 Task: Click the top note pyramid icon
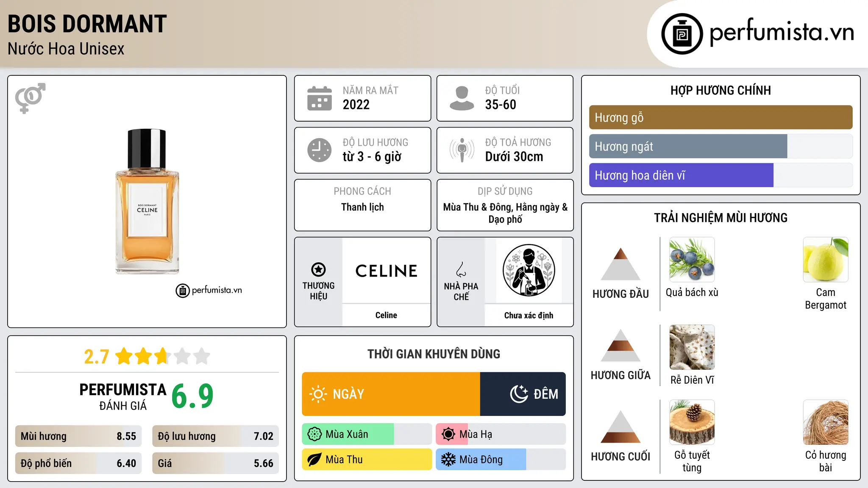coord(620,264)
